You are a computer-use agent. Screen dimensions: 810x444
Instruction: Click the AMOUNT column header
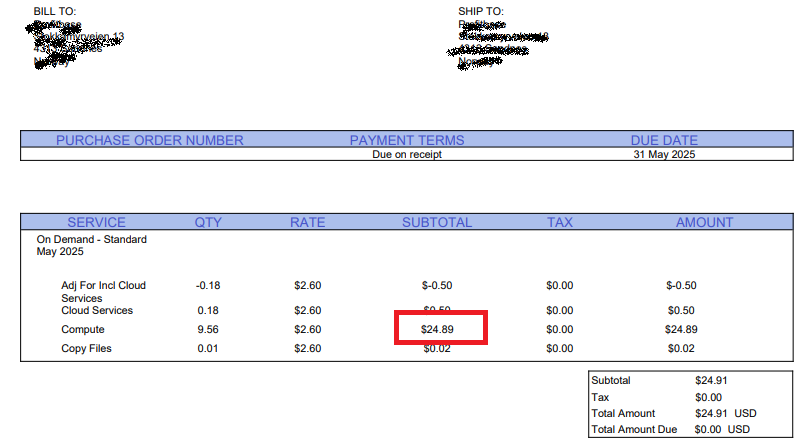coord(704,222)
